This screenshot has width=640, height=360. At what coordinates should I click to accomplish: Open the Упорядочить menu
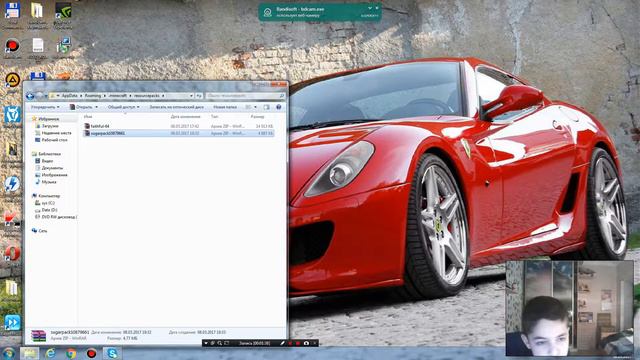[45, 107]
